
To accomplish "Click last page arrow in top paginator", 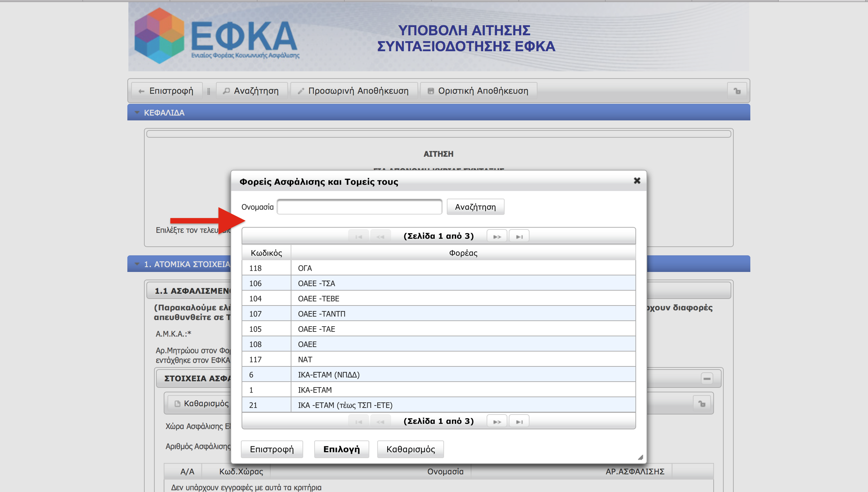I will 519,237.
